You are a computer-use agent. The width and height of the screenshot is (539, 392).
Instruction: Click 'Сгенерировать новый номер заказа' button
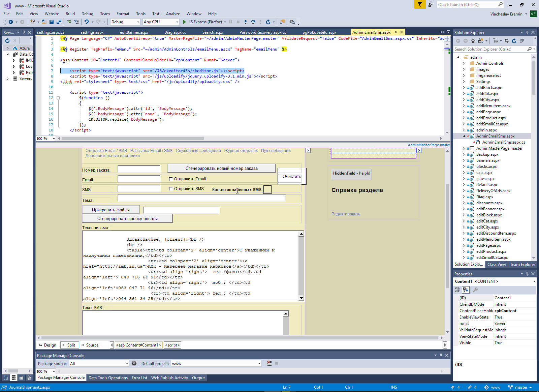coord(221,168)
